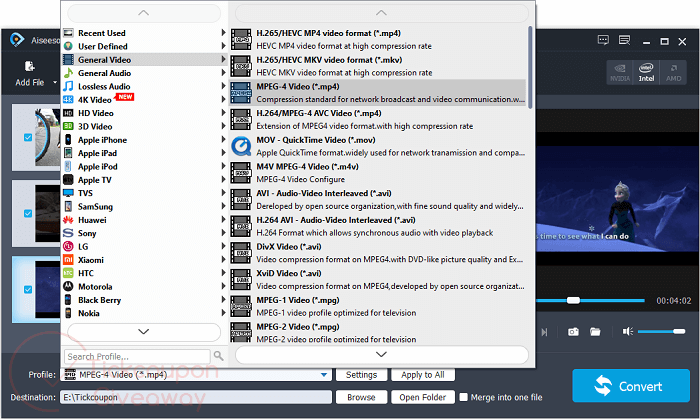Click the LG logo icon

coord(68,246)
